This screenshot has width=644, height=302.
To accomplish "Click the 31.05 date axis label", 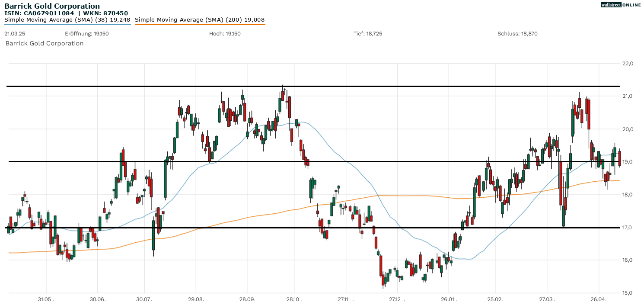I will coord(45,298).
